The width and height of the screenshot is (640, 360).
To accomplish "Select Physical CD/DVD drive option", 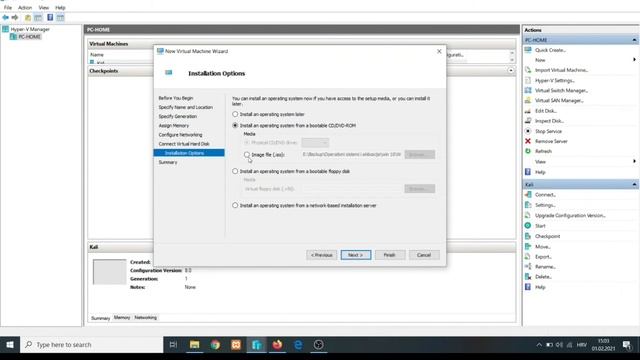I will pos(247,142).
